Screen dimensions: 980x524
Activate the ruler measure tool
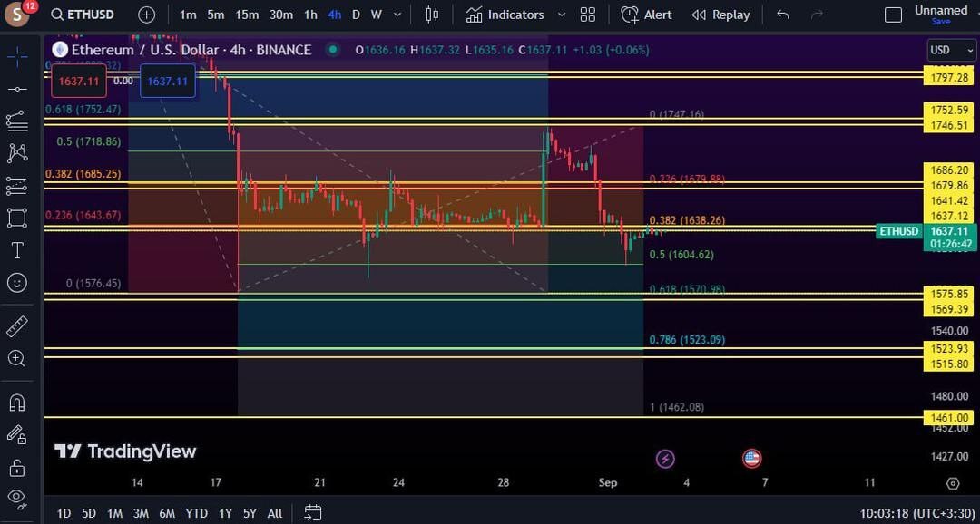[x=17, y=326]
